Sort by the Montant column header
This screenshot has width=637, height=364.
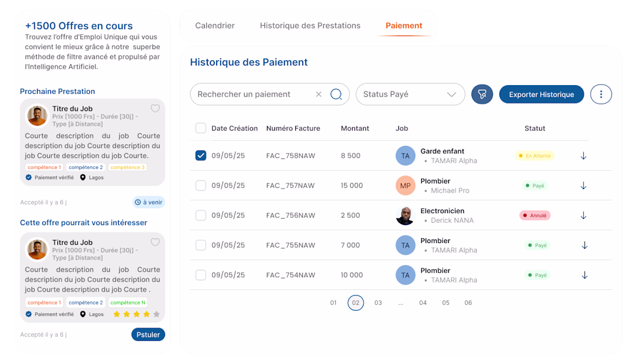354,128
